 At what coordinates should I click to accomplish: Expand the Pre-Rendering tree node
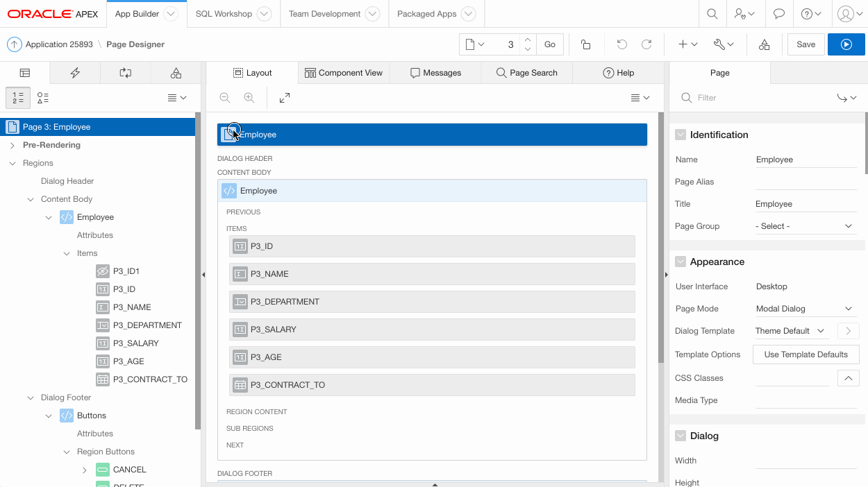pyautogui.click(x=12, y=146)
